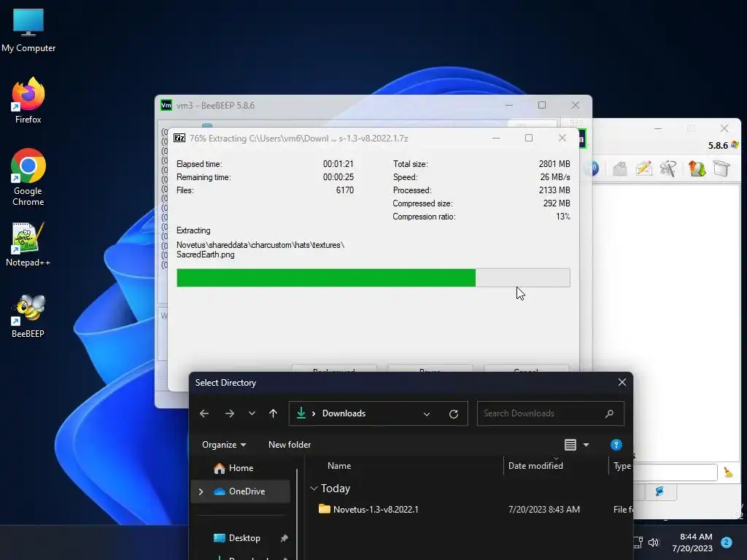Go back in Select Directory dialog
This screenshot has height=560, width=747.
[x=204, y=413]
